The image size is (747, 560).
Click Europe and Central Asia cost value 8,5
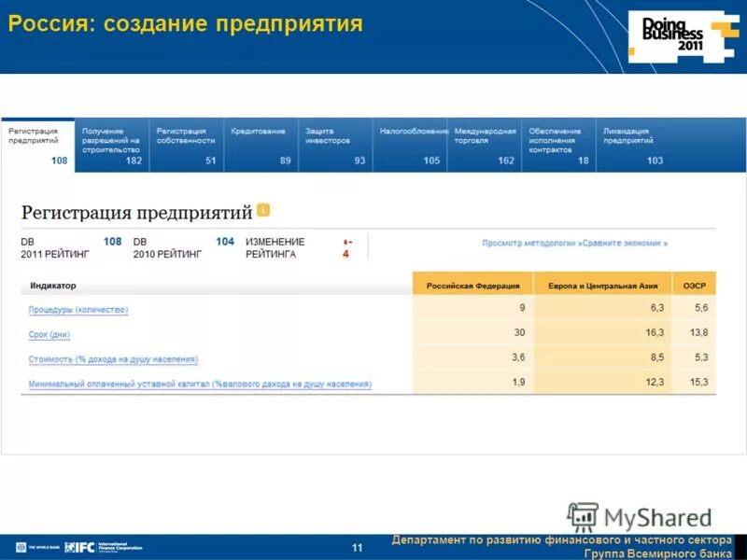click(x=657, y=357)
